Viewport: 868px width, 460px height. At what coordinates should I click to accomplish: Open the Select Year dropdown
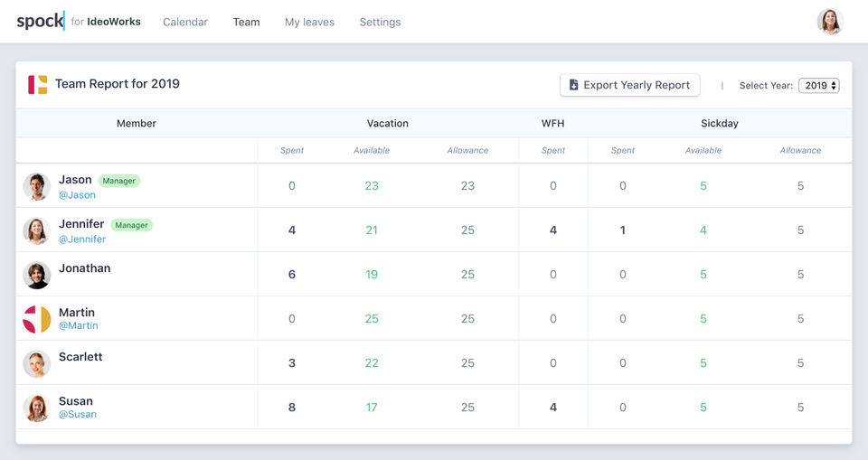coord(818,86)
